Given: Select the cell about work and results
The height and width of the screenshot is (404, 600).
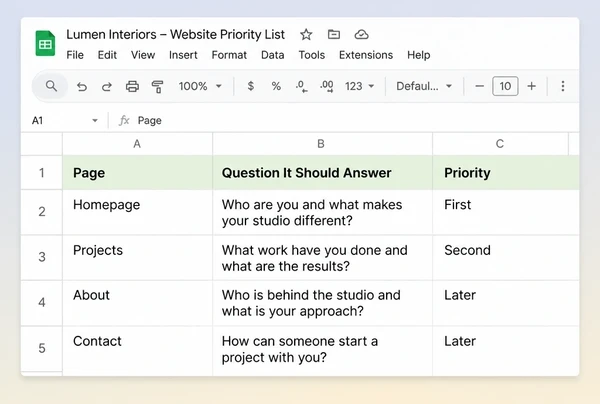Looking at the screenshot, I should point(322,257).
